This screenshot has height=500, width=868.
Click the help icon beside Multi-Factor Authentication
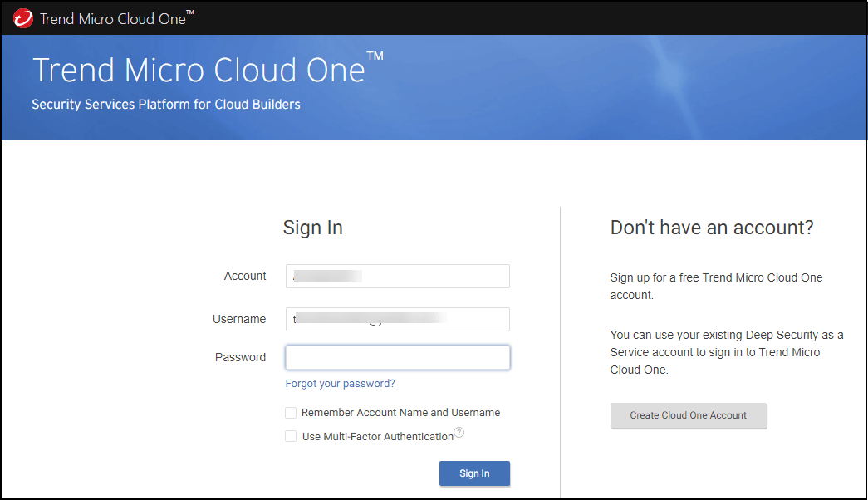(459, 432)
